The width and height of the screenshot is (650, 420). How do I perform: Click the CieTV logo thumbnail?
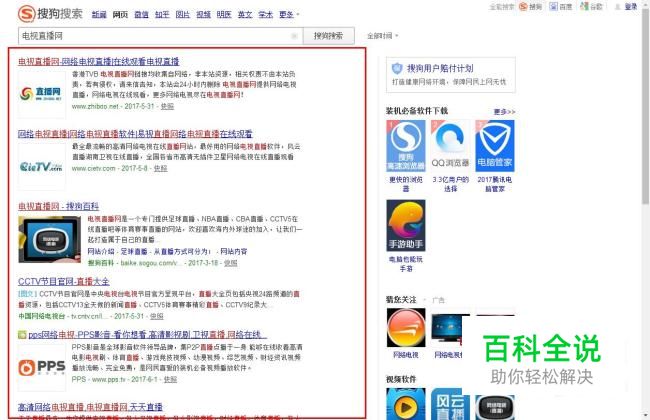(41, 167)
